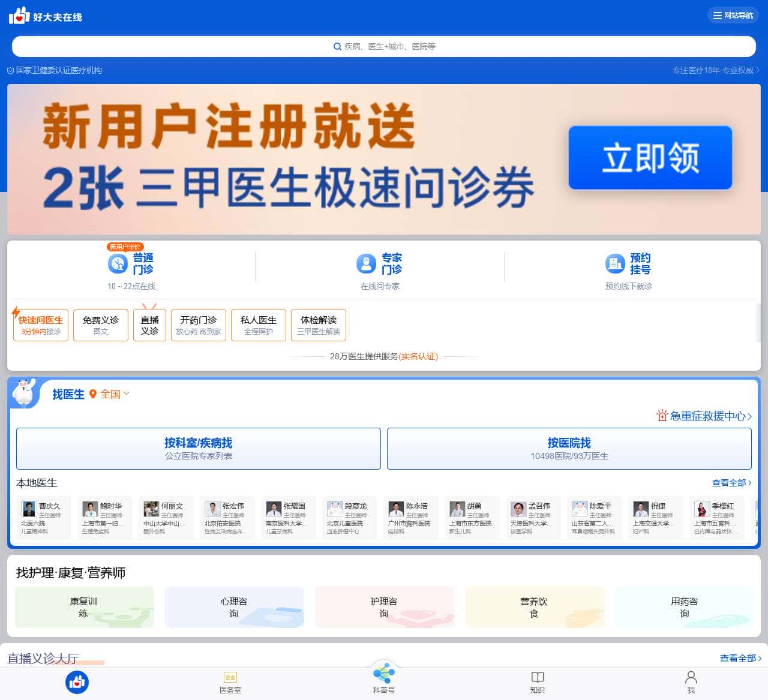
Task: Open doctor card 张耀国
Action: point(289,518)
